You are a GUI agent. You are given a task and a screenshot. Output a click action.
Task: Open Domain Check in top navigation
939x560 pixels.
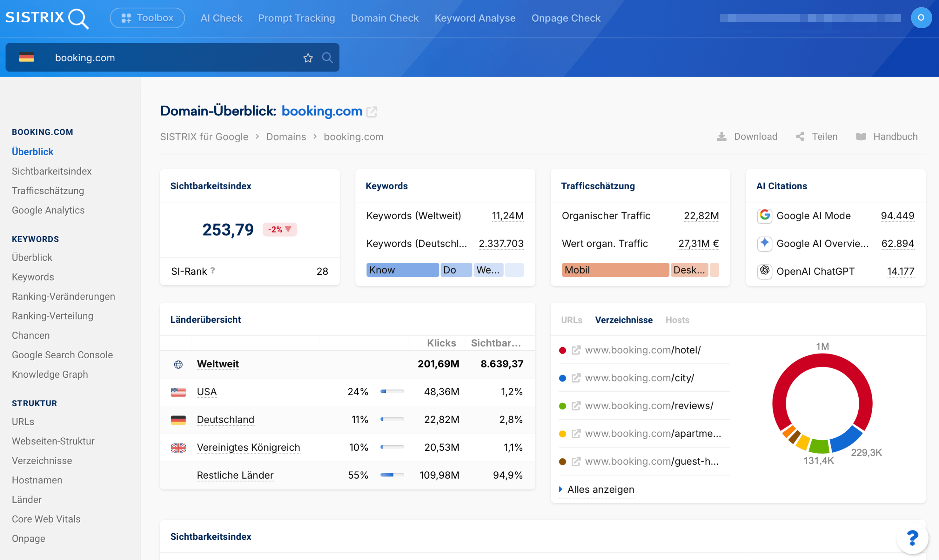click(384, 18)
